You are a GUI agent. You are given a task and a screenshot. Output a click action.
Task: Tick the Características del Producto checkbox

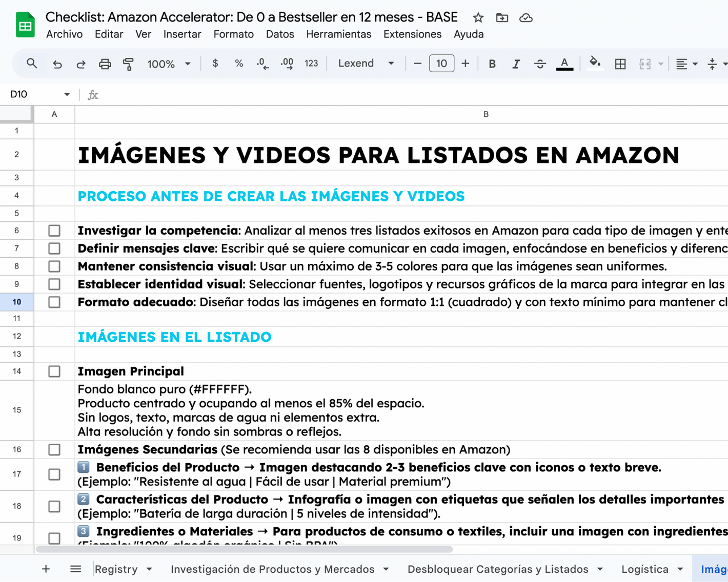[54, 507]
